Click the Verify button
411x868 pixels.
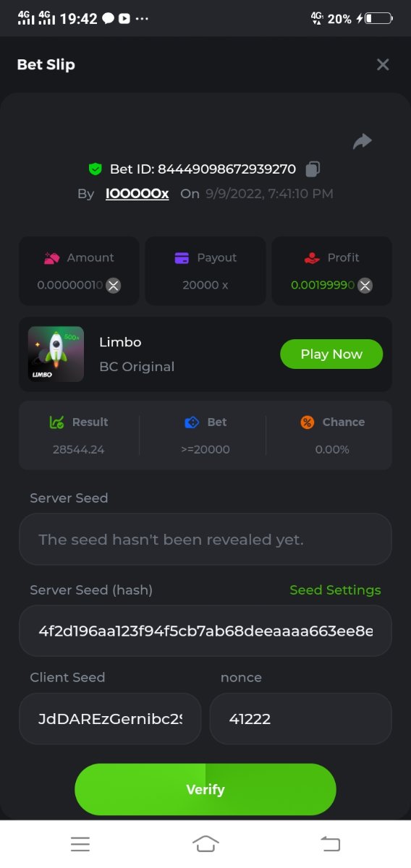205,789
